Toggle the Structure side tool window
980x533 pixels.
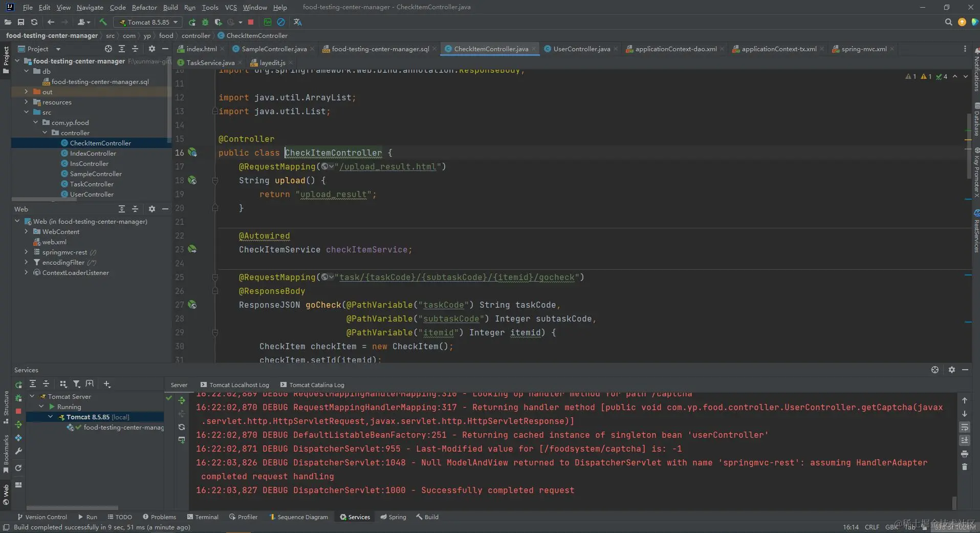point(6,407)
